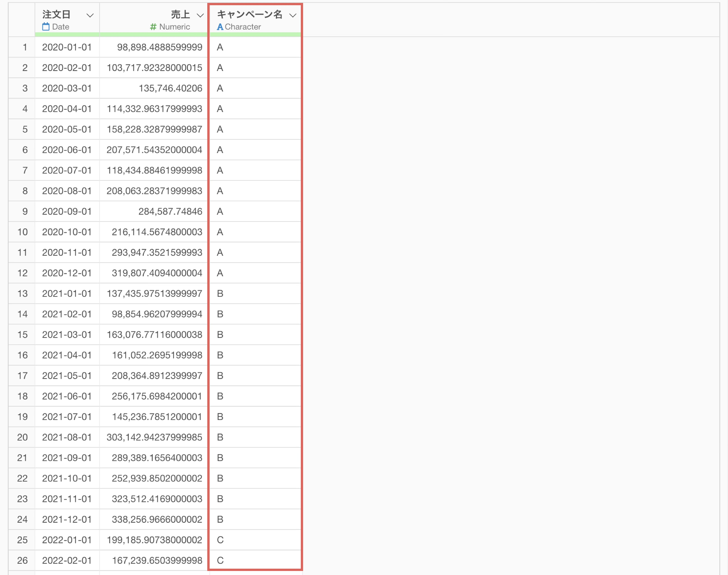728x575 pixels.
Task: Click the sales value 135,746.40206
Action: (170, 88)
